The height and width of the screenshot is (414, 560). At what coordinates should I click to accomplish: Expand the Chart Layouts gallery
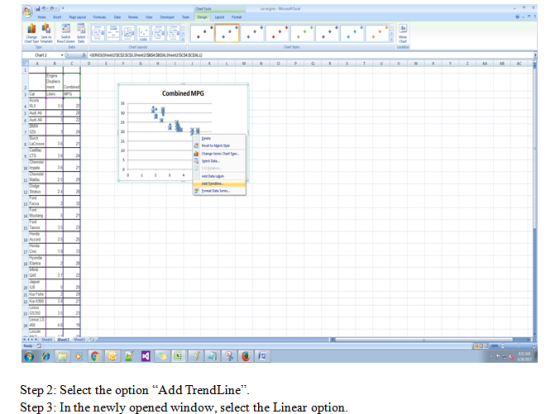[184, 39]
